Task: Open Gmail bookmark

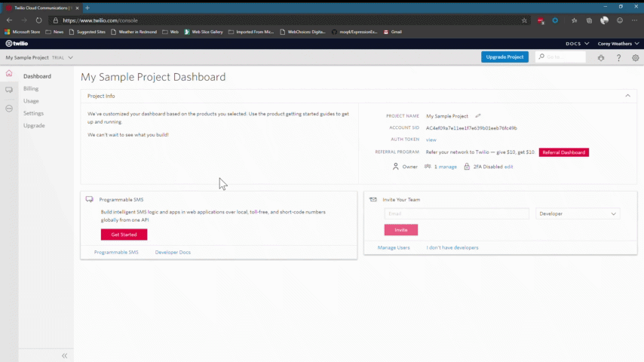Action: [x=393, y=32]
